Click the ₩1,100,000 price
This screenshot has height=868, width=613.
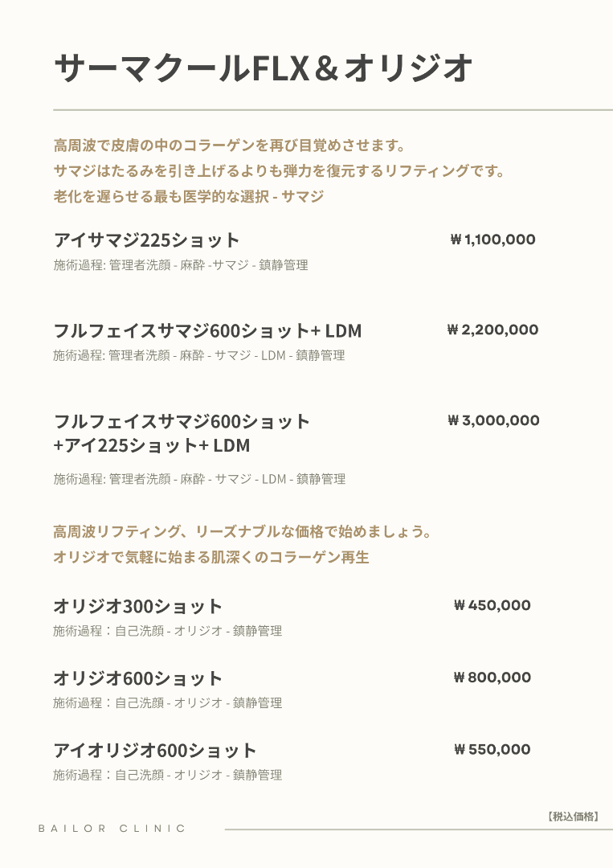(492, 240)
